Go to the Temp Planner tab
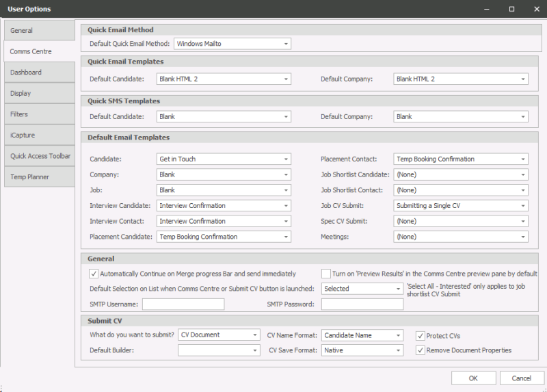The width and height of the screenshot is (547, 392). 39,177
